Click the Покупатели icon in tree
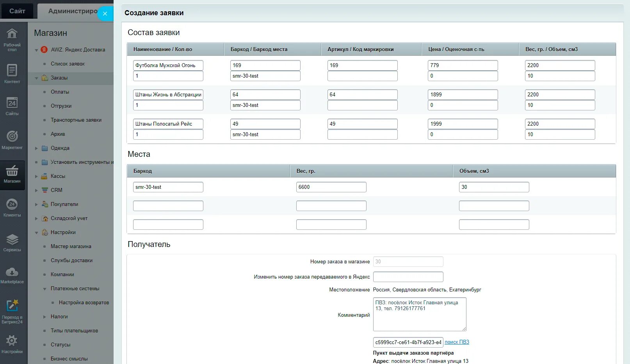This screenshot has width=630, height=364. (x=44, y=204)
